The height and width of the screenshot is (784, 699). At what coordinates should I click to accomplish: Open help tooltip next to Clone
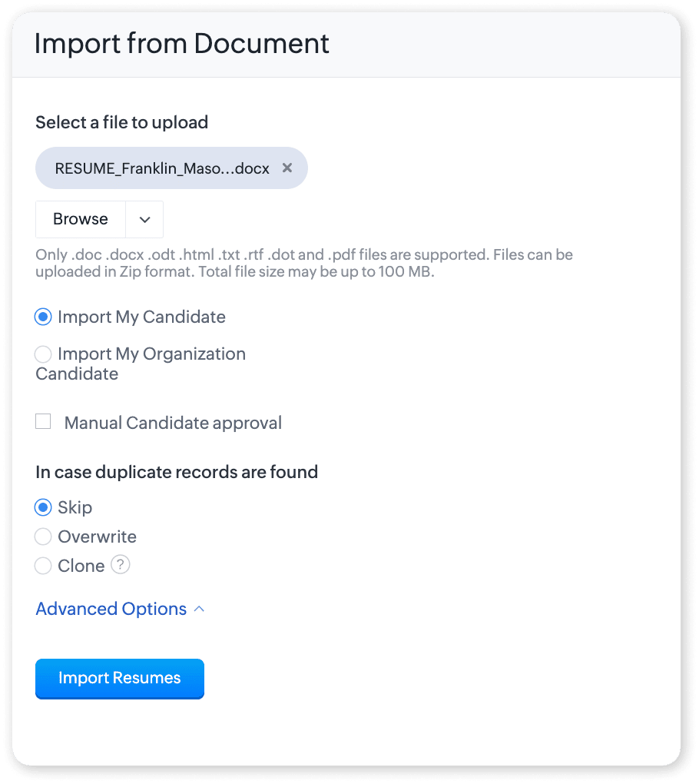(x=121, y=565)
